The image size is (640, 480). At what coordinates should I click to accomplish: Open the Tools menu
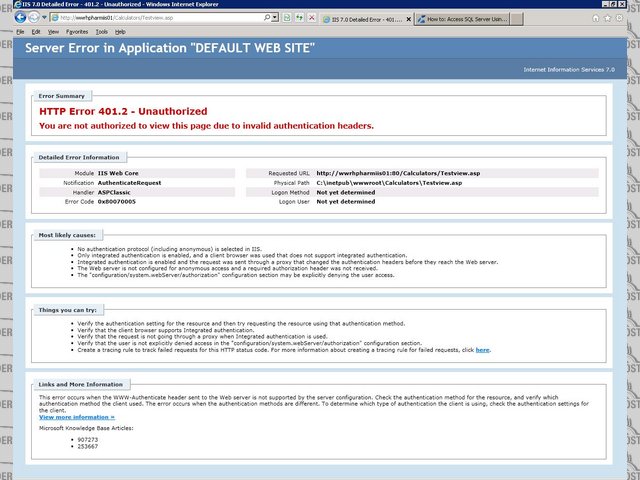point(102,32)
